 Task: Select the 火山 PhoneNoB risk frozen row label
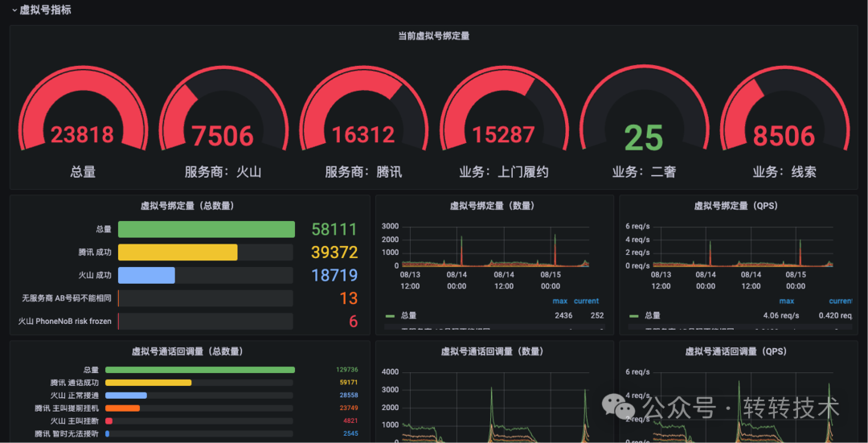coord(65,321)
